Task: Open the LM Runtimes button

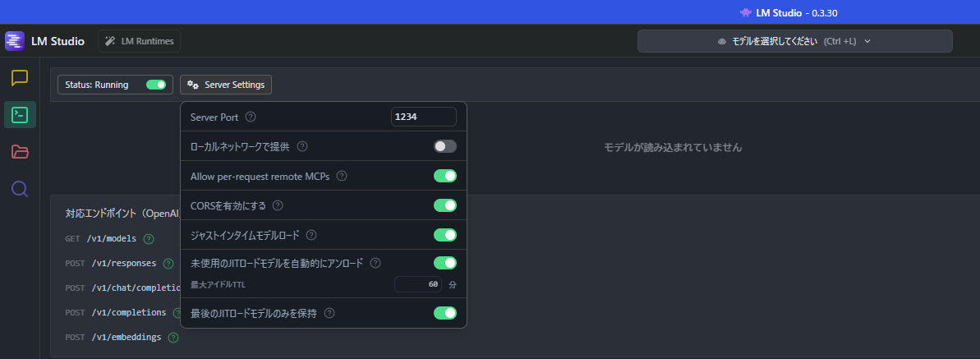Action: [140, 41]
